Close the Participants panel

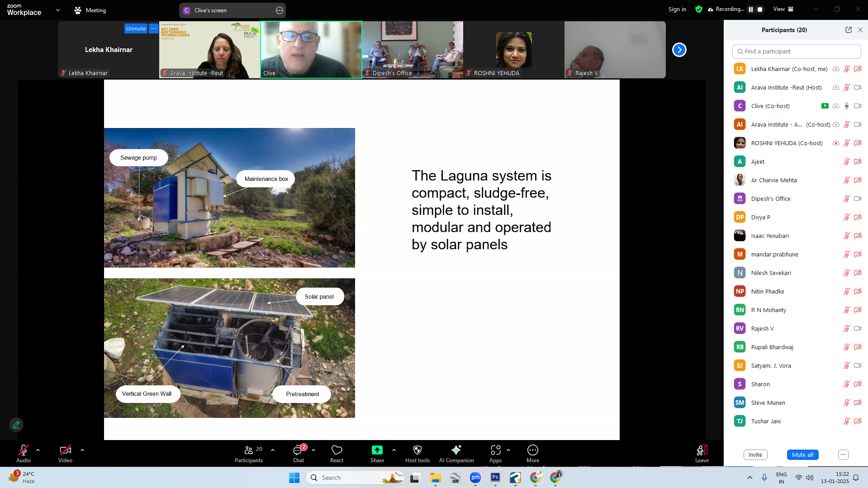(x=860, y=30)
